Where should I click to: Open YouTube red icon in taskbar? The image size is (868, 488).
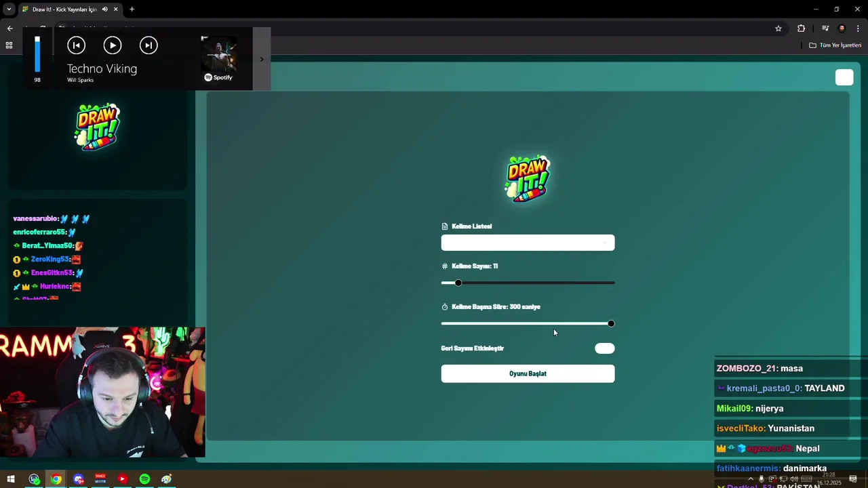click(x=122, y=479)
